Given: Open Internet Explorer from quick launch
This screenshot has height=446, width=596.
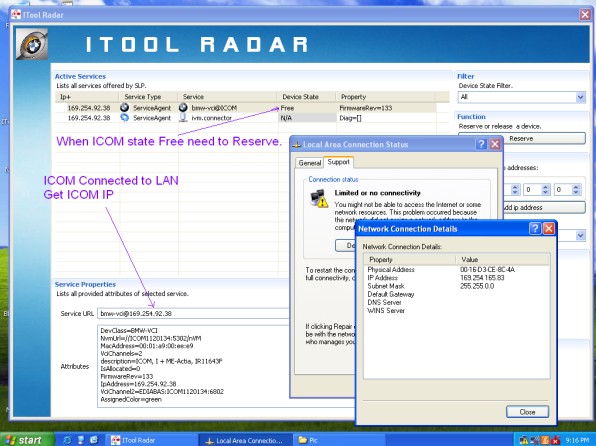Looking at the screenshot, I should coord(67,440).
